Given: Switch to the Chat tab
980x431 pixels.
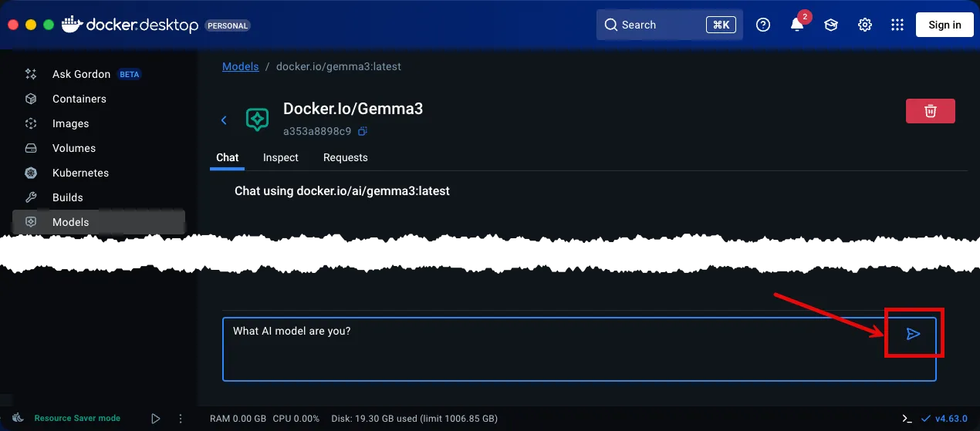Looking at the screenshot, I should pos(227,157).
